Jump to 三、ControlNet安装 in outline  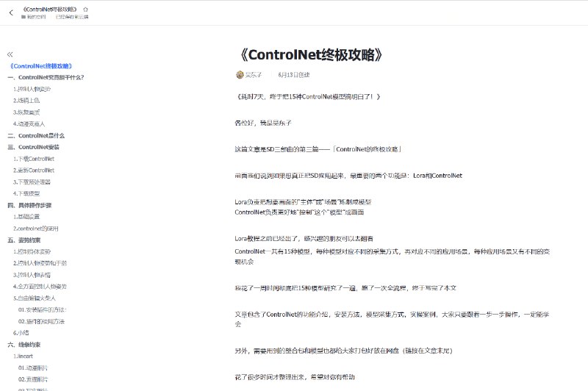33,147
